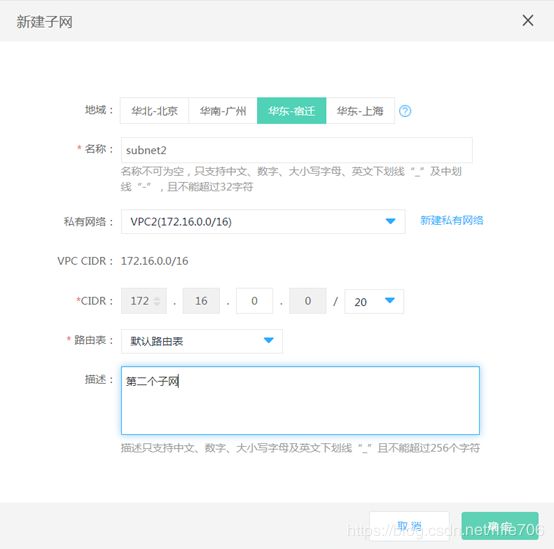Click the CIDR fourth octet box
This screenshot has width=554, height=549.
pos(308,301)
